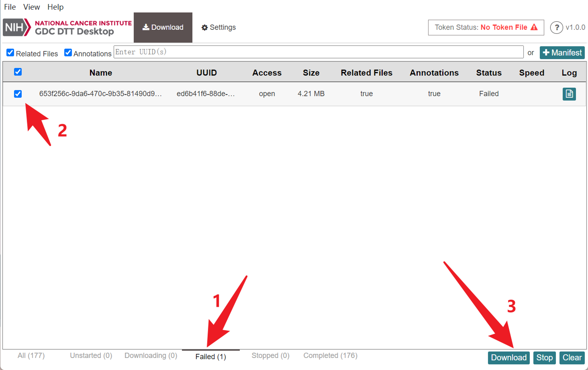Toggle the Related Files checkbox

coord(10,53)
